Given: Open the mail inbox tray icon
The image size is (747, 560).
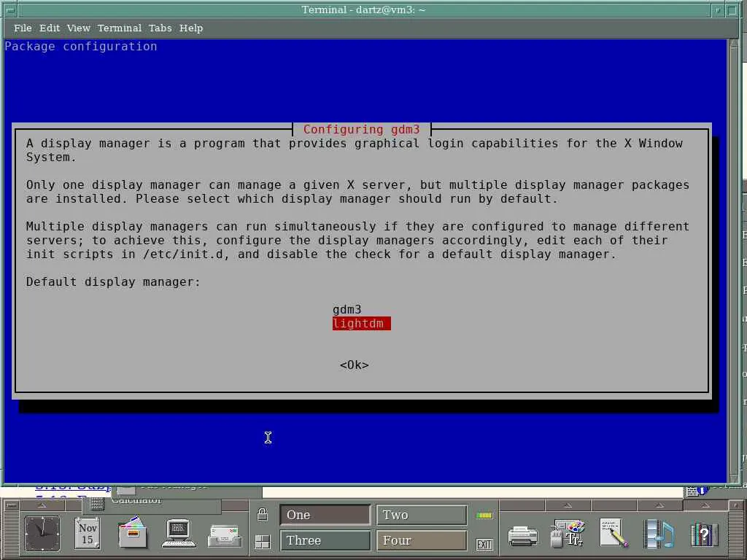Looking at the screenshot, I should coord(225,535).
